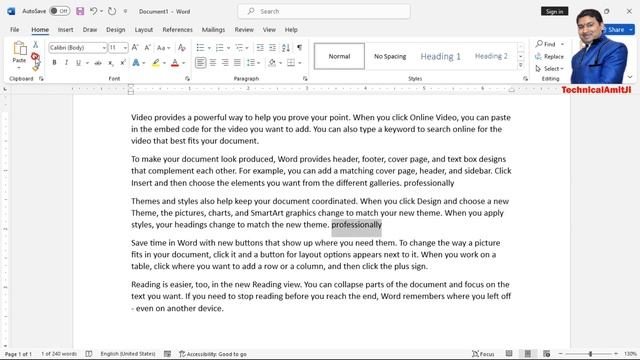Decrease font size with shrink font icon
This screenshot has width=640, height=360.
coord(147,48)
